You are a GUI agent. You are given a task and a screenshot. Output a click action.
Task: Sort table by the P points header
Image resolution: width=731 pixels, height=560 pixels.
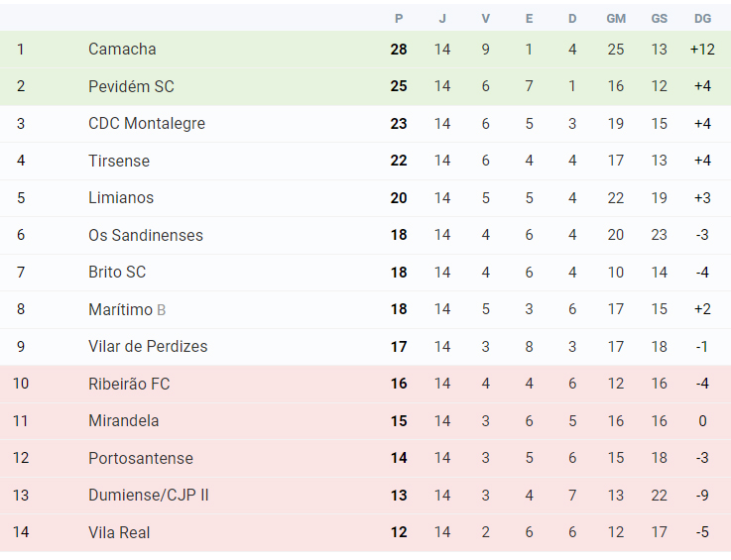(x=399, y=19)
